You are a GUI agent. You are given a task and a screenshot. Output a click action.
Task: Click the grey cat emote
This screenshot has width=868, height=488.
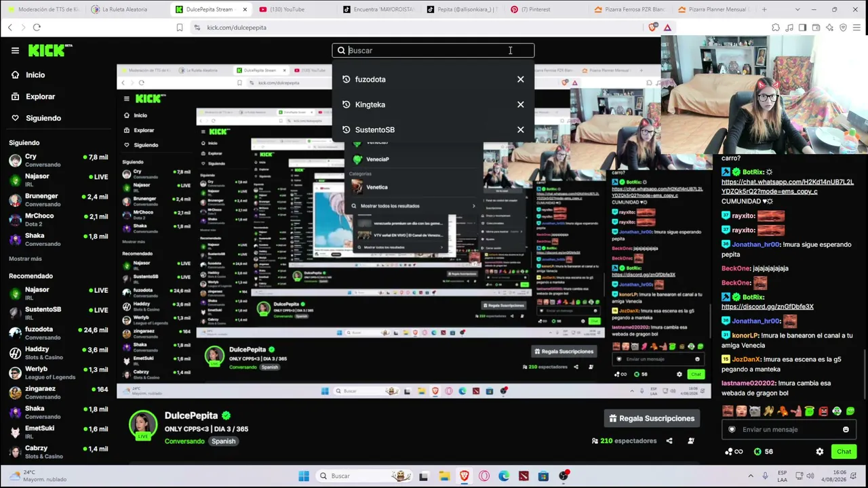click(755, 411)
